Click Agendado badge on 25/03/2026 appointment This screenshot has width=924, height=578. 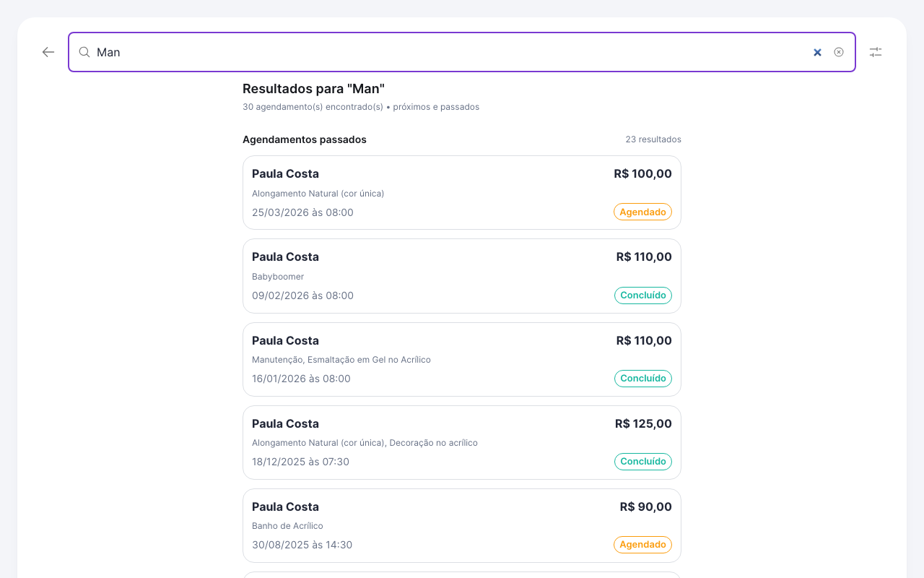pyautogui.click(x=642, y=212)
